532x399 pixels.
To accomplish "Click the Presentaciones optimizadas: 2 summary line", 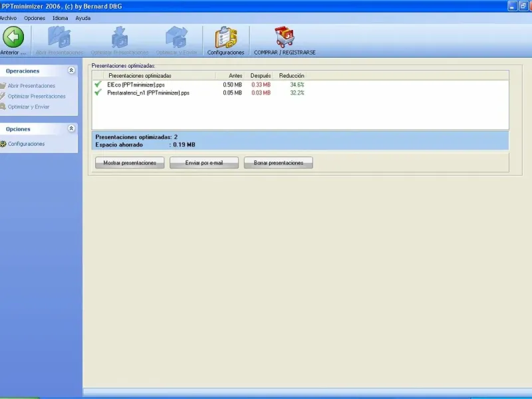I will pyautogui.click(x=136, y=137).
